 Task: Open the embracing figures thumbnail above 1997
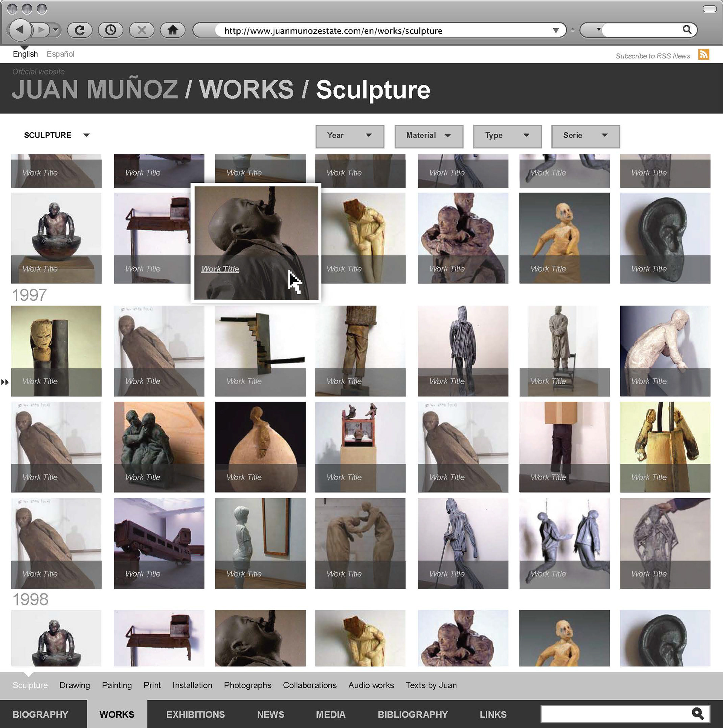click(463, 238)
